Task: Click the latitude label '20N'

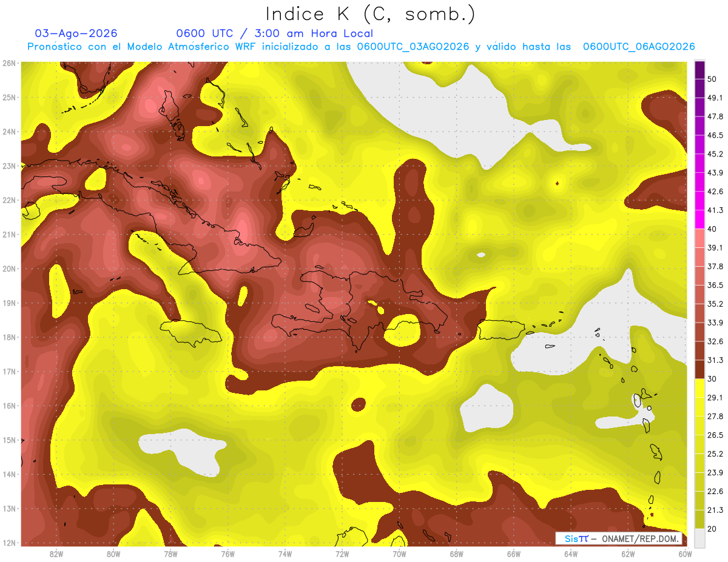Action: click(x=9, y=269)
